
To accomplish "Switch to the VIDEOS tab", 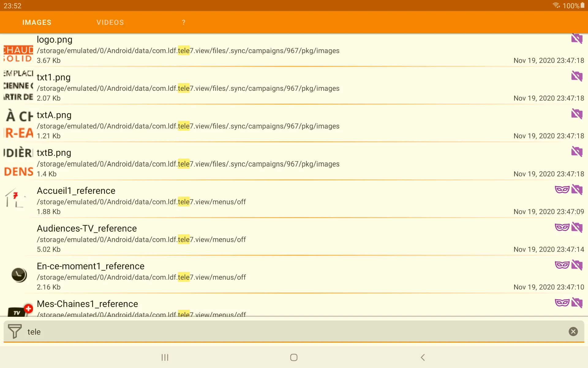I will coord(110,22).
